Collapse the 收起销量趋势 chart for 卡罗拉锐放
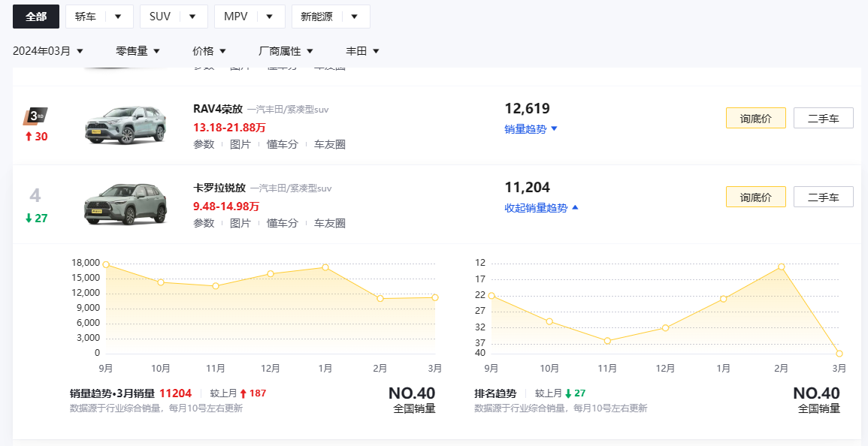This screenshot has width=868, height=446. click(x=541, y=208)
